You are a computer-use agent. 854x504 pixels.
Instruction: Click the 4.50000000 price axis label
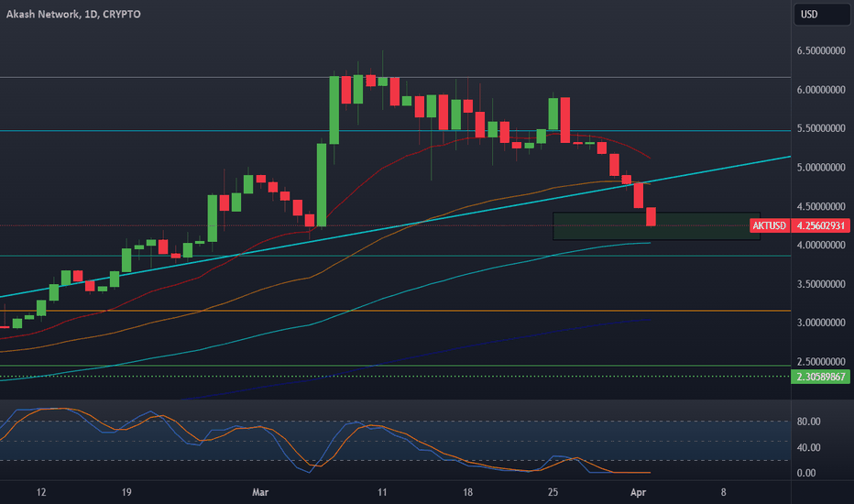821,206
